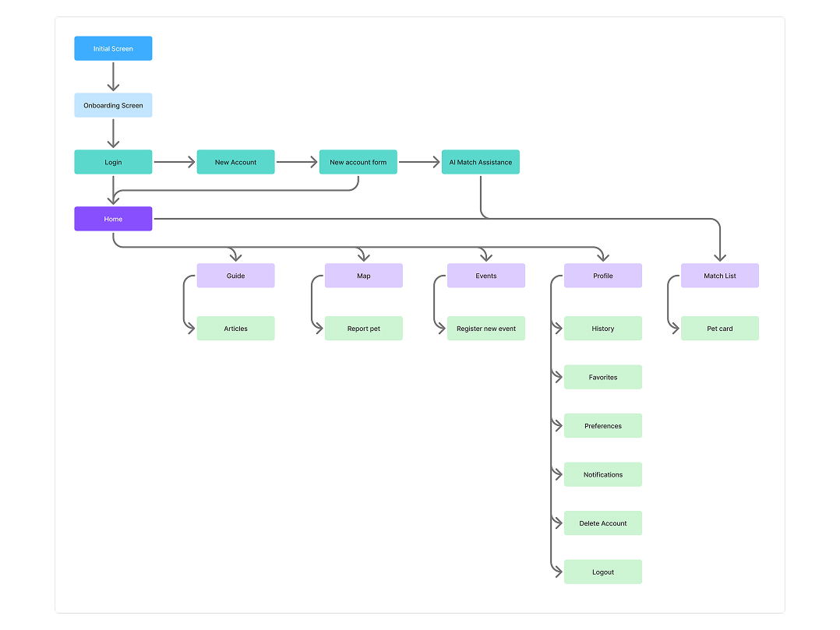Click the Profile section node
Image resolution: width=840 pixels, height=630 pixels.
point(602,276)
